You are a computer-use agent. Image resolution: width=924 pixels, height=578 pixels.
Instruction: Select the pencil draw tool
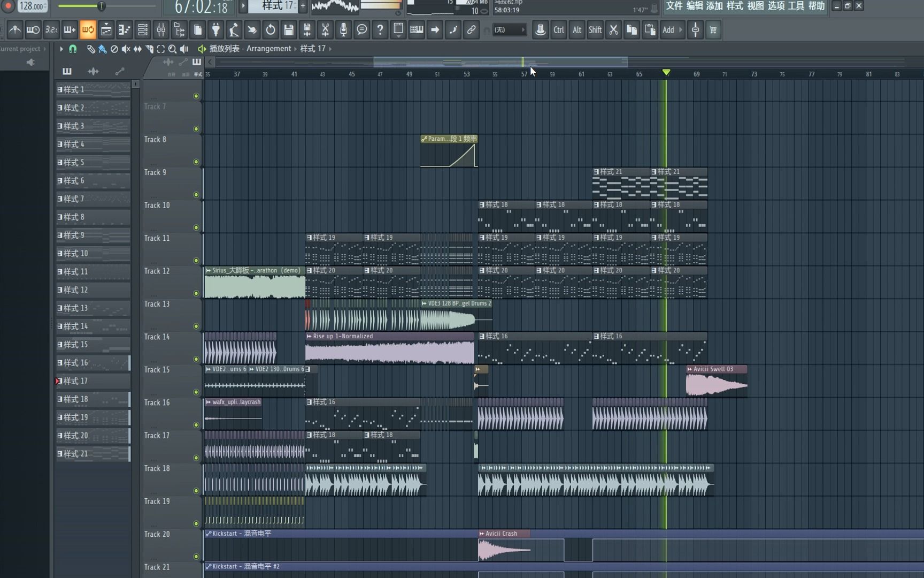point(91,49)
